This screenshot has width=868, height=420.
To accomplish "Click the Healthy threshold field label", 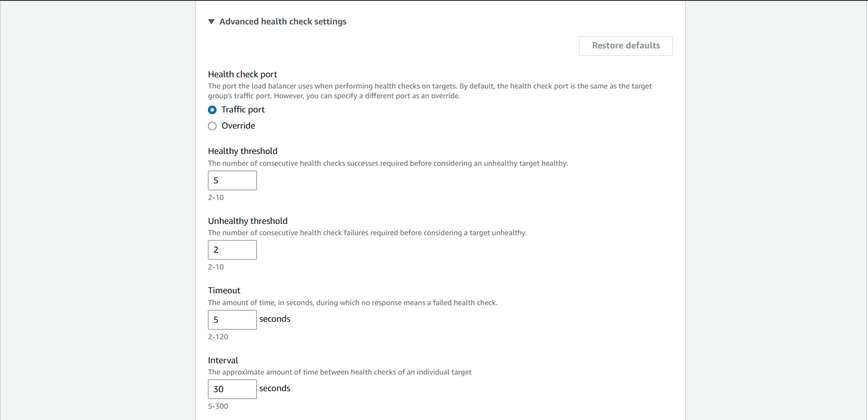I will [x=242, y=151].
